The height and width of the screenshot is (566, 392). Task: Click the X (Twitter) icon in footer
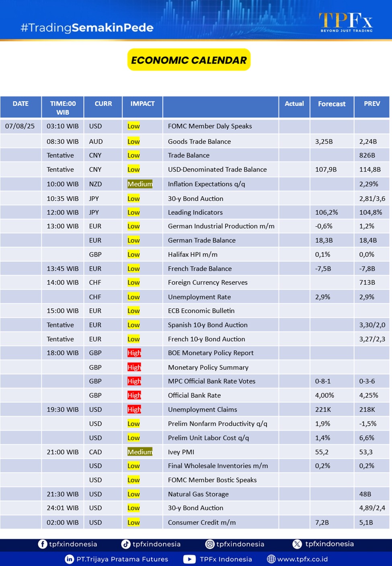[297, 544]
